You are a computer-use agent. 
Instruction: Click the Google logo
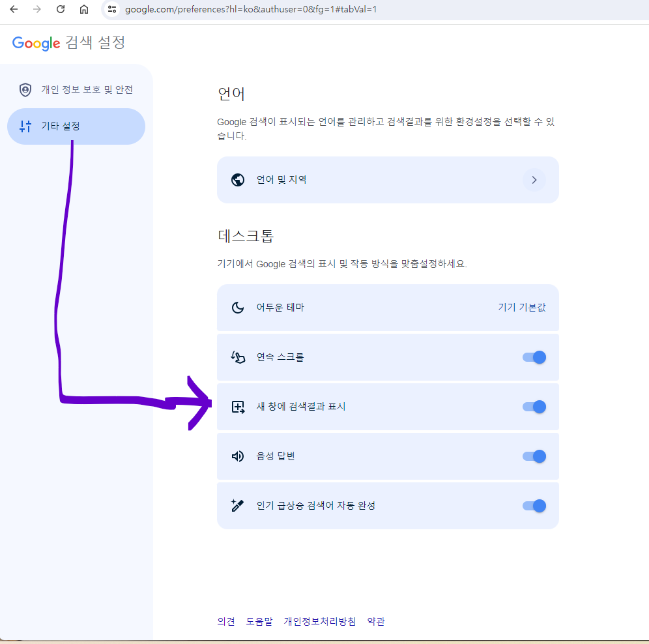point(36,43)
